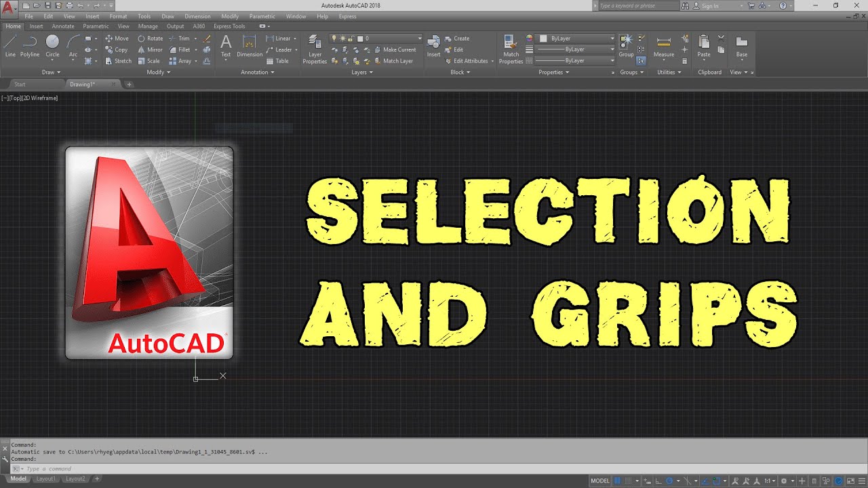The height and width of the screenshot is (488, 868).
Task: Insert a Table from Annotation panel
Action: pyautogui.click(x=277, y=61)
